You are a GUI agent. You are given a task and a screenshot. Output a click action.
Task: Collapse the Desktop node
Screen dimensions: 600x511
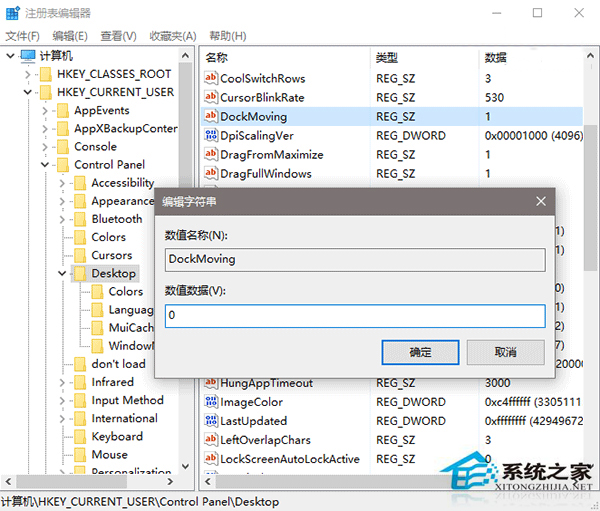click(62, 274)
